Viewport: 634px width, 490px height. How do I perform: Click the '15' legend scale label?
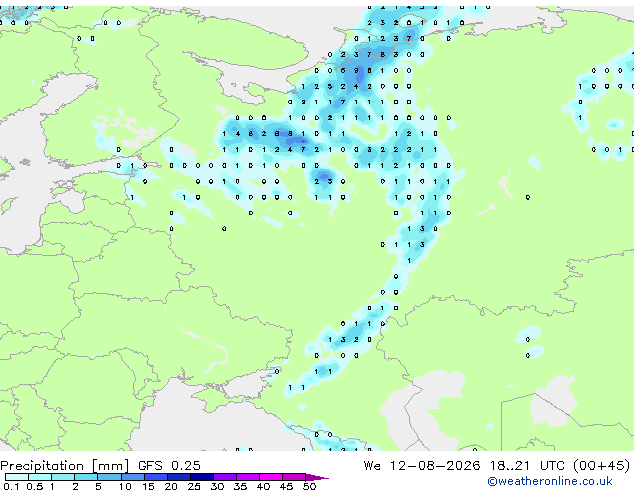(148, 486)
